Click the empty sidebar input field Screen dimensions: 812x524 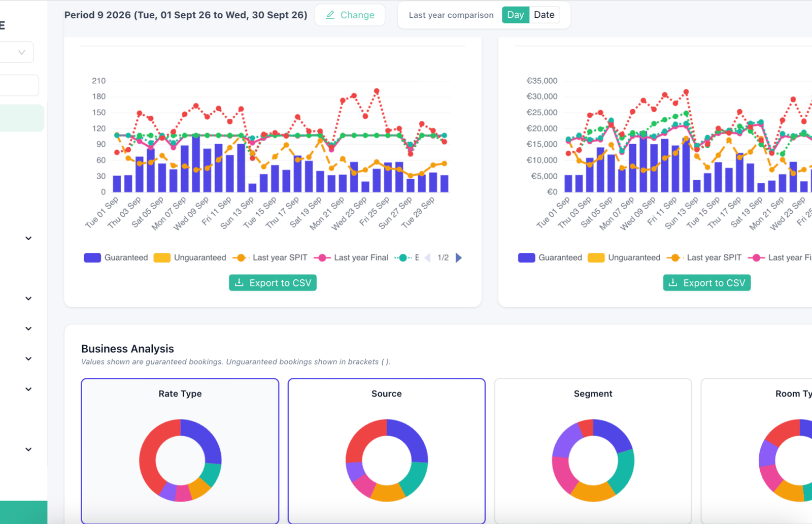pyautogui.click(x=19, y=85)
